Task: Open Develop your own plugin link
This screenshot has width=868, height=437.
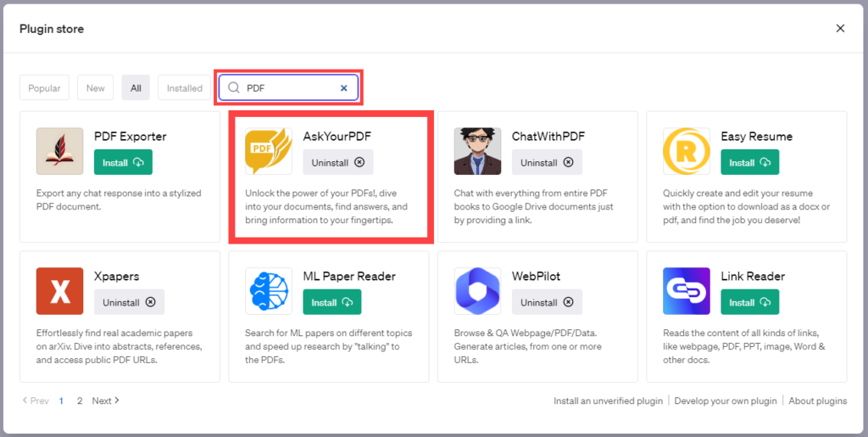Action: 726,401
